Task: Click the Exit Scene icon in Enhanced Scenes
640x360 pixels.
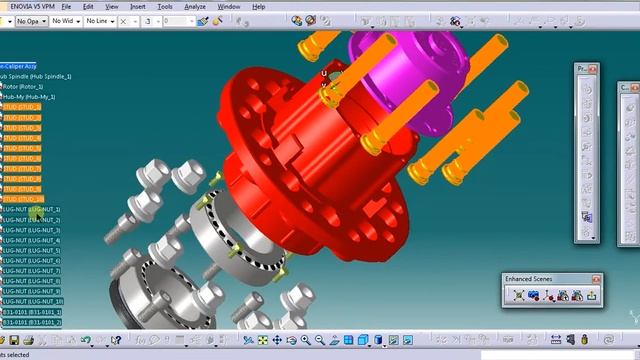Action: 592,295
